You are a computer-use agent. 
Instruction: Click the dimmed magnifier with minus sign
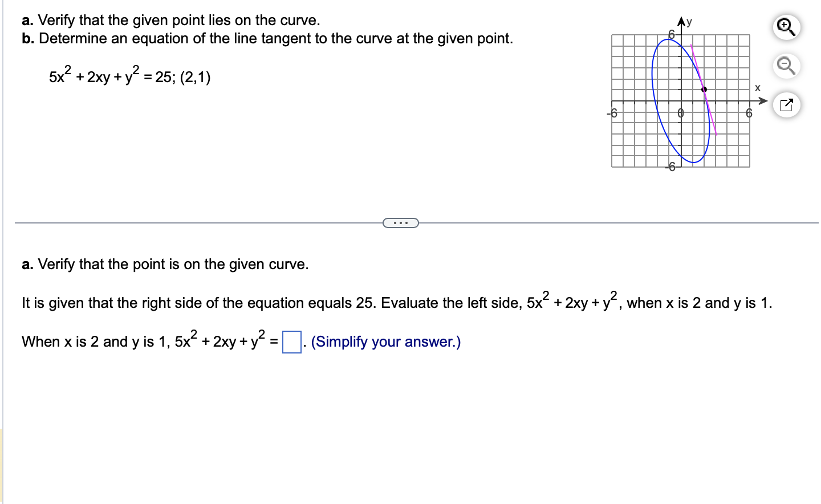[x=786, y=66]
